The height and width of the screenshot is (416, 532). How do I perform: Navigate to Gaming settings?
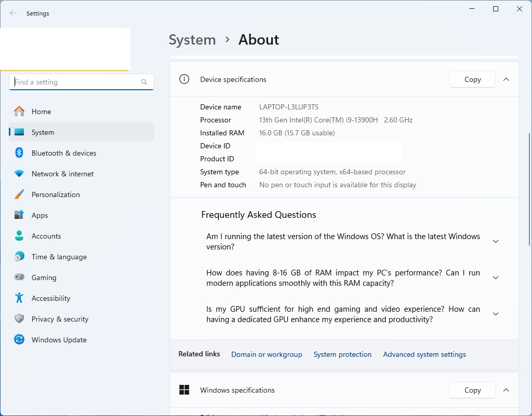point(81,277)
